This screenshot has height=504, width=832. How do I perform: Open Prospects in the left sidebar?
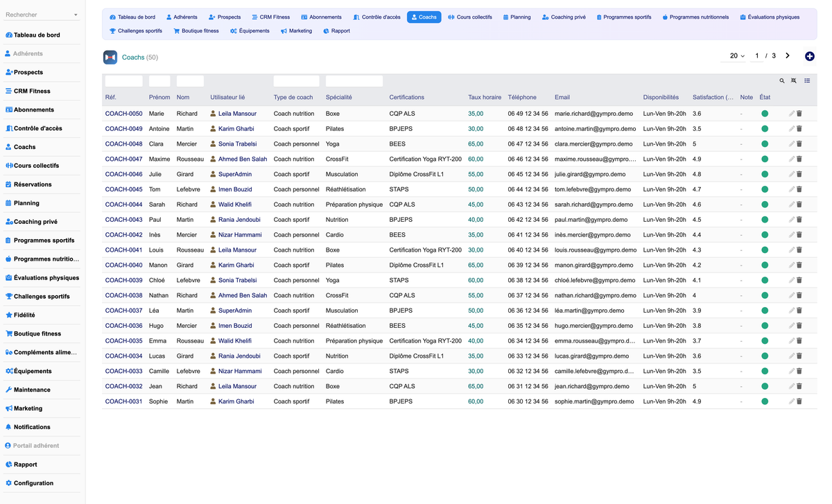pos(28,72)
